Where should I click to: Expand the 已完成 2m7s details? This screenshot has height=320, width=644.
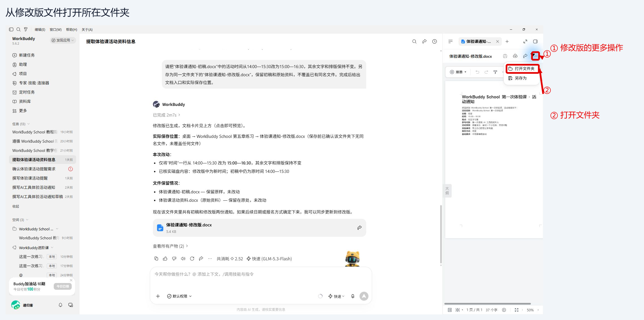pyautogui.click(x=167, y=115)
